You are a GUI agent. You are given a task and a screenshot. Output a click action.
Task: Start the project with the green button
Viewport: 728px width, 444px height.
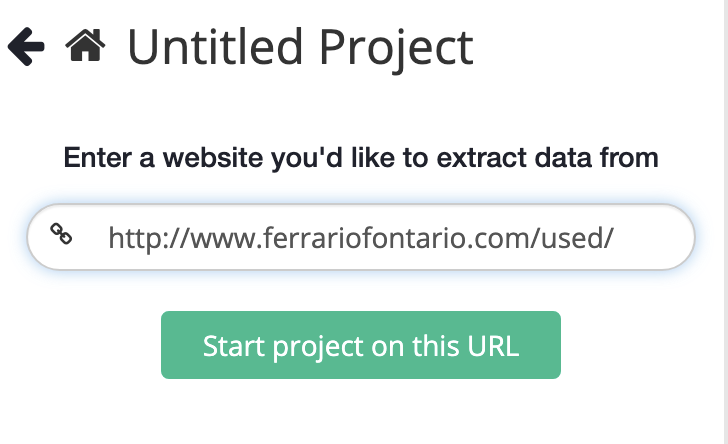pyautogui.click(x=361, y=346)
